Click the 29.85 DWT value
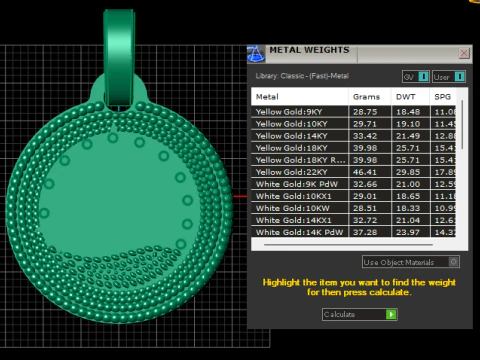Screen dimensions: 480x360 (408, 172)
